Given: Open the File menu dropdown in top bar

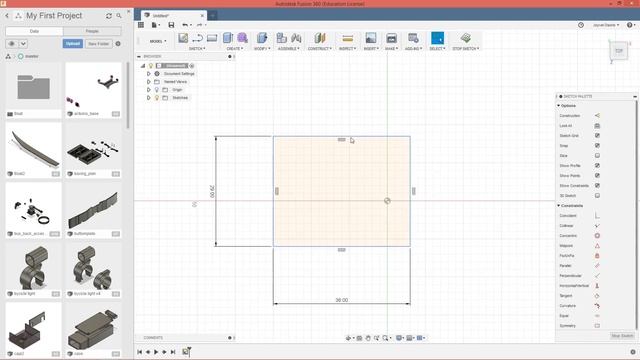Looking at the screenshot, I should [156, 25].
